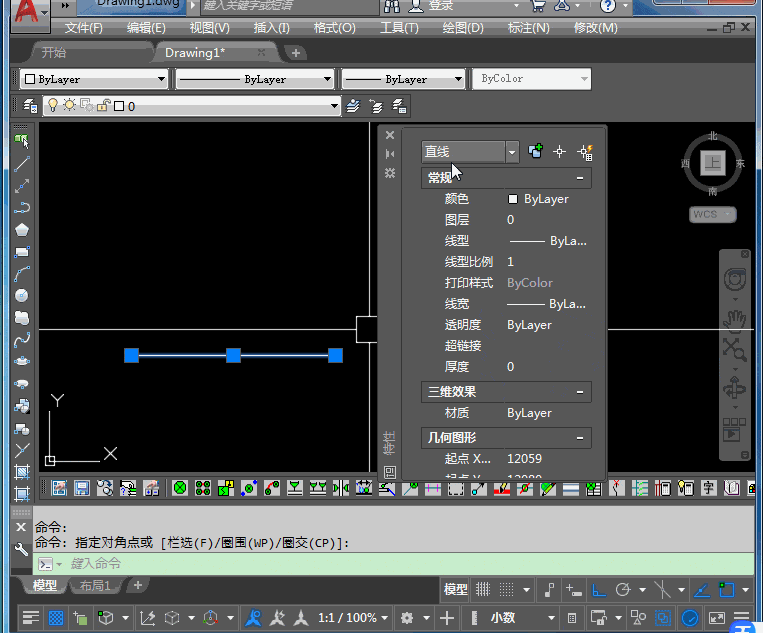Toggle snap mode in status bar
This screenshot has height=633, width=763.
(x=507, y=590)
